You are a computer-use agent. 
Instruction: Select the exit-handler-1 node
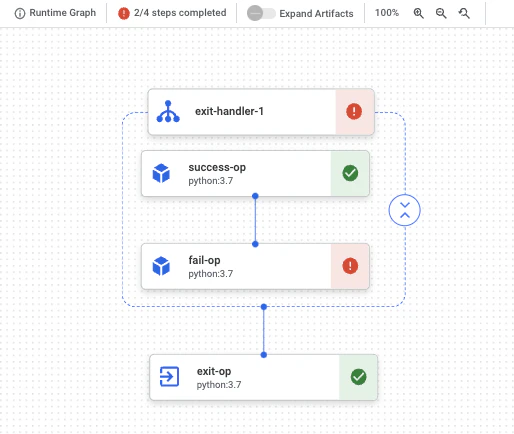(261, 112)
